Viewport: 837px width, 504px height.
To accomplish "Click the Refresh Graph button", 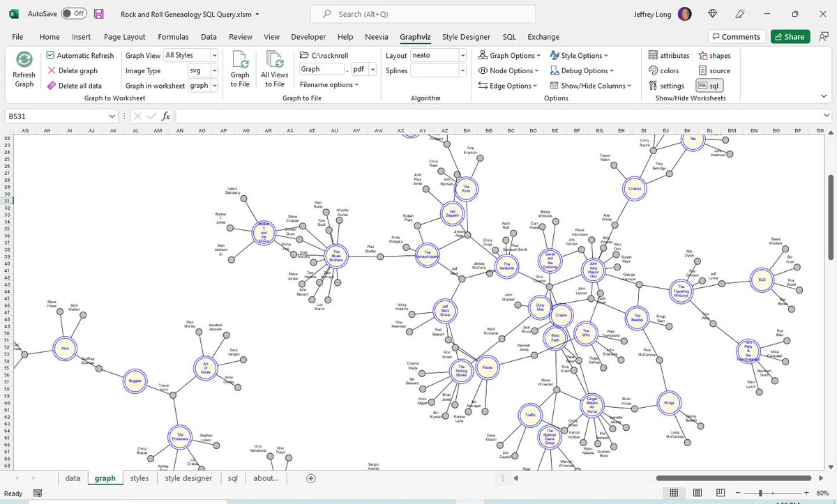I will click(24, 69).
